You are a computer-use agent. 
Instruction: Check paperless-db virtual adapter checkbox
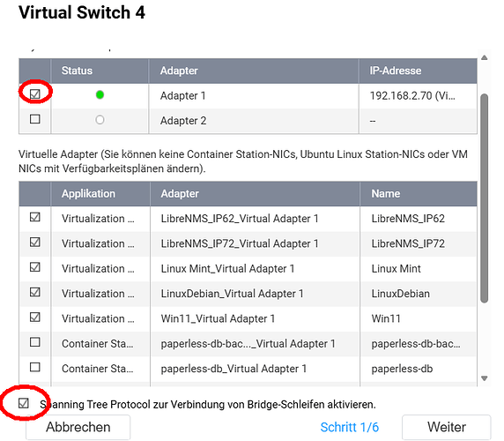pyautogui.click(x=34, y=367)
